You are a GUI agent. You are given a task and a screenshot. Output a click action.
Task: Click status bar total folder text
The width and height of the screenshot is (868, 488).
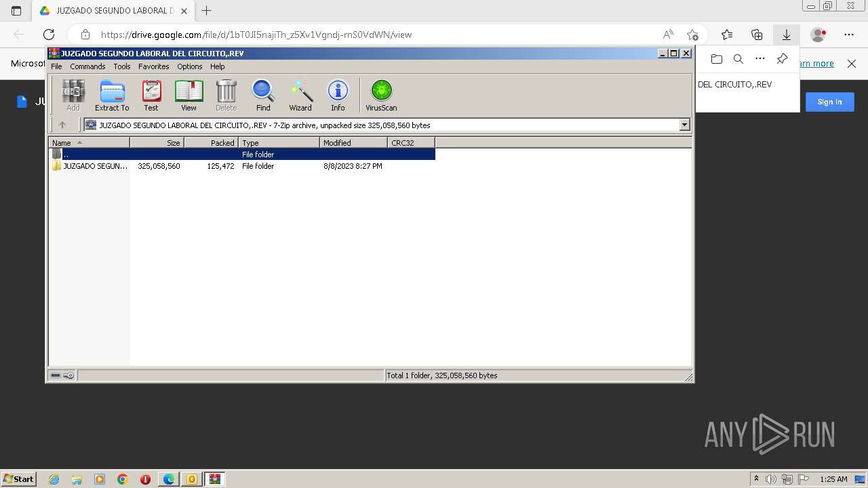pos(442,375)
